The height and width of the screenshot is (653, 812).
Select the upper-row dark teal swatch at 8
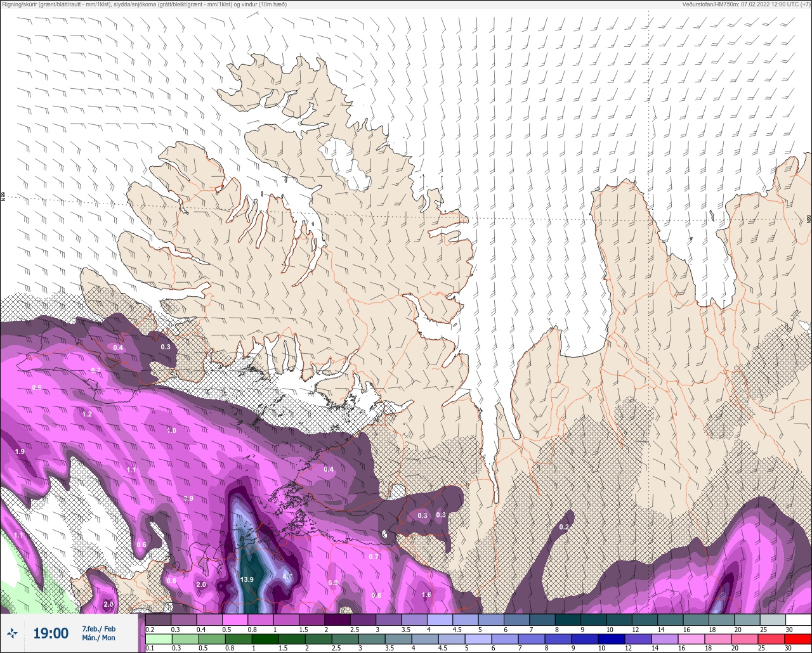pyautogui.click(x=568, y=619)
